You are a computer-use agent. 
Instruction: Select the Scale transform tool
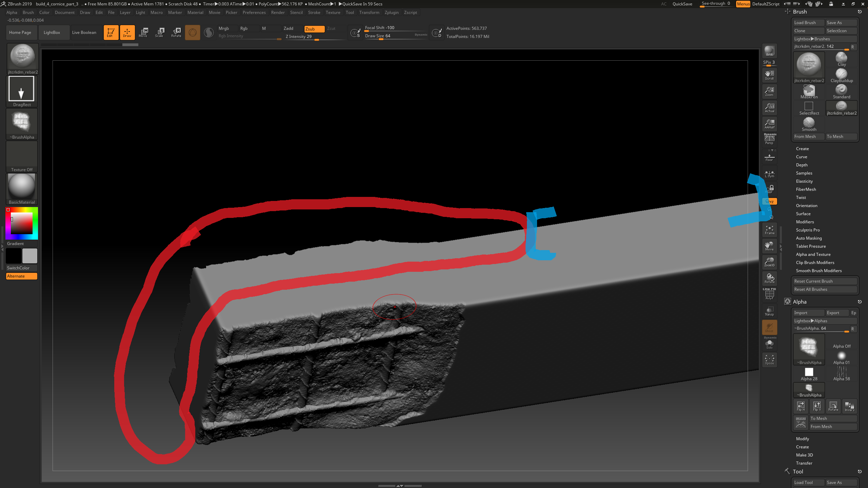[159, 32]
